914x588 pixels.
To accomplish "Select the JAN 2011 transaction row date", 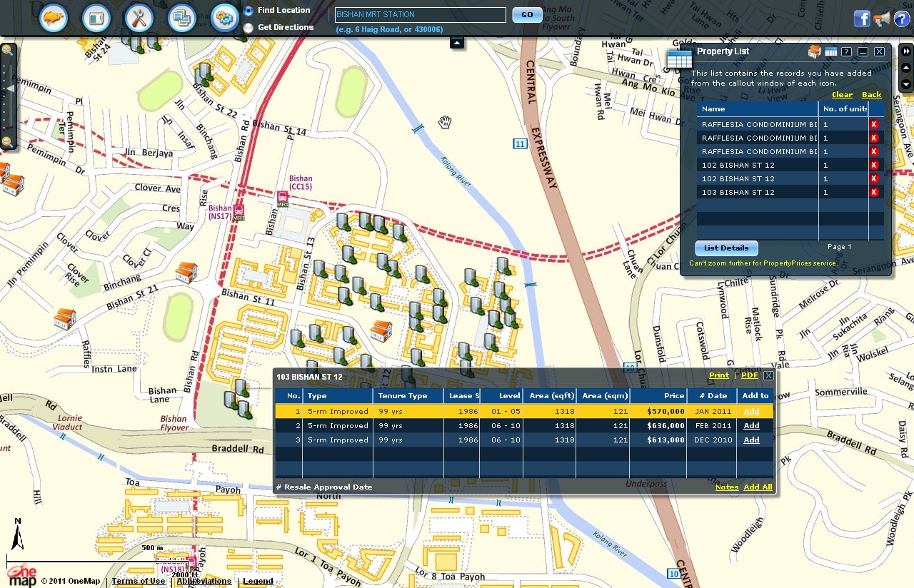I will pyautogui.click(x=713, y=411).
